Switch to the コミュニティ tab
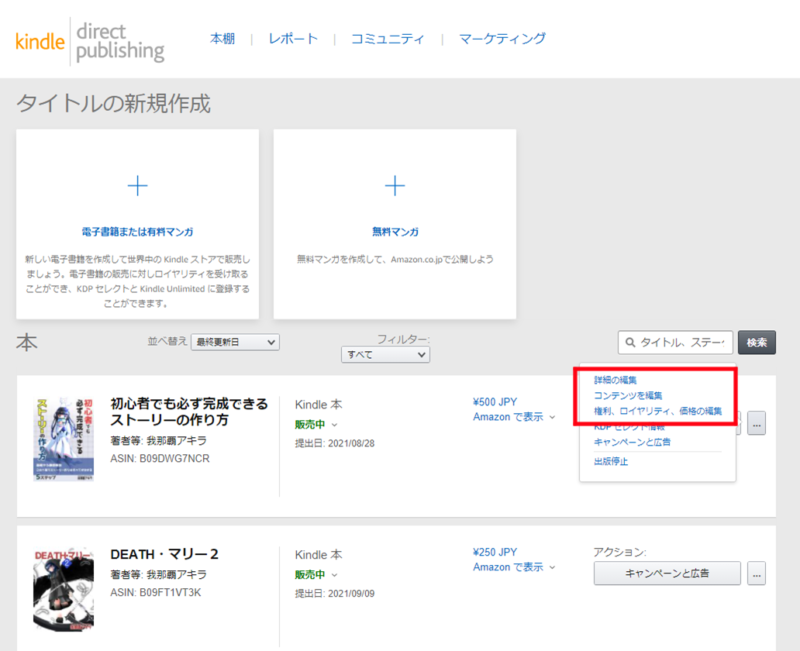Screen dimensions: 800x651 point(388,39)
